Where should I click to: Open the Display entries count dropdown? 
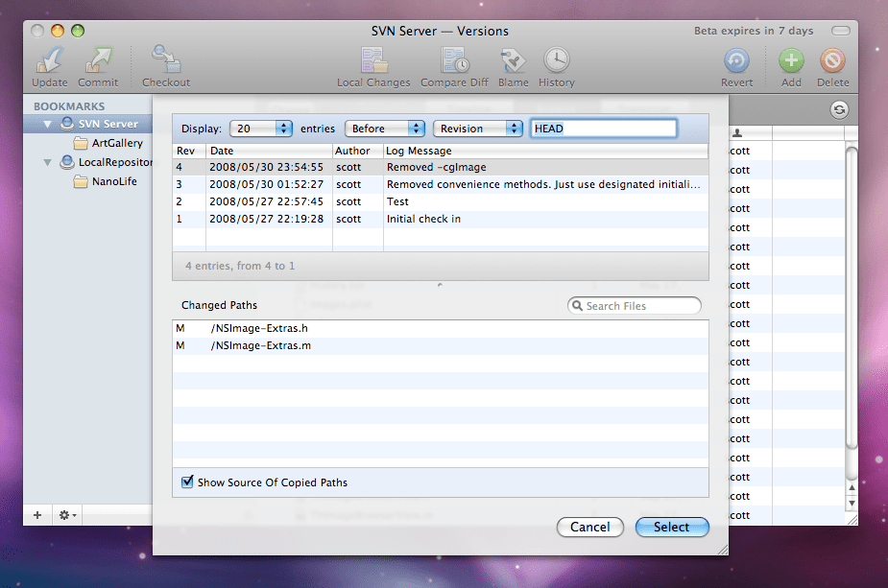(x=261, y=129)
